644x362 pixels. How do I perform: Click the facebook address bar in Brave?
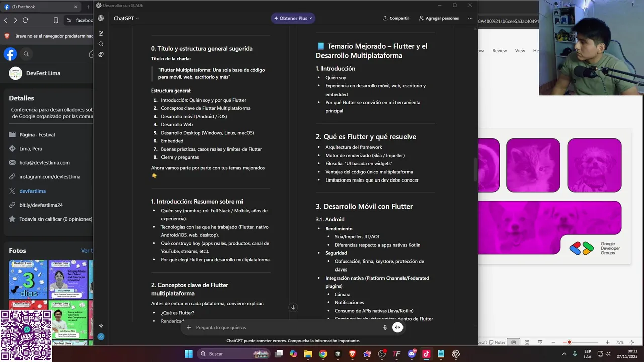[x=79, y=20]
